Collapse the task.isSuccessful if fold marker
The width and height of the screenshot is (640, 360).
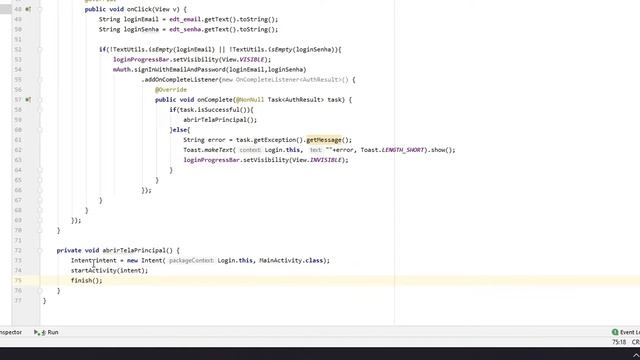coord(40,110)
